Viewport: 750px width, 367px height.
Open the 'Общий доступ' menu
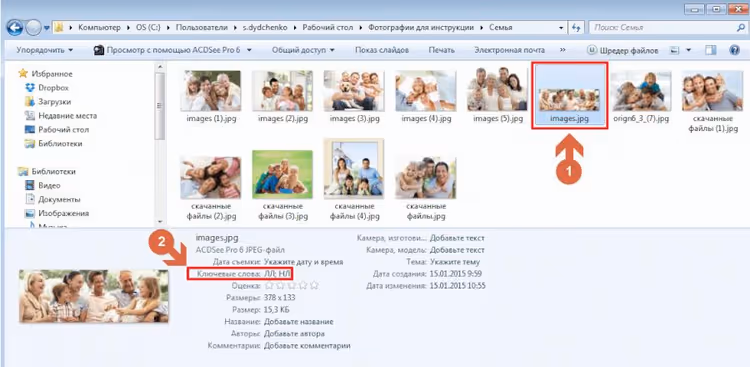pyautogui.click(x=303, y=50)
